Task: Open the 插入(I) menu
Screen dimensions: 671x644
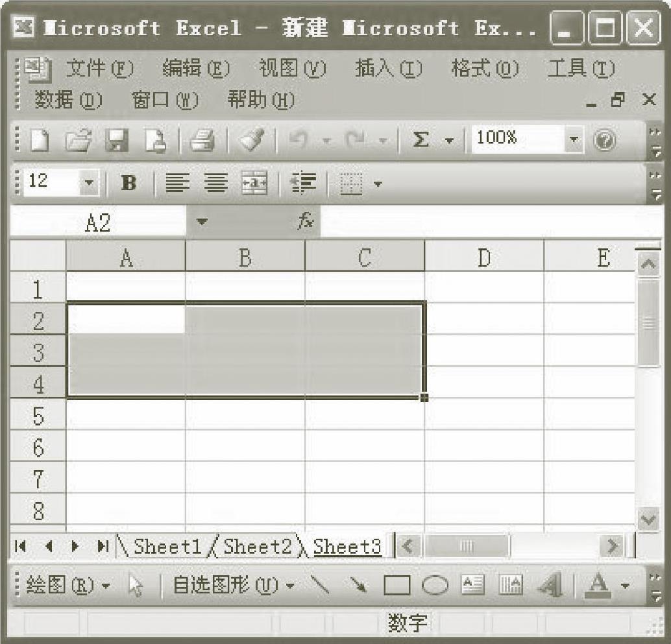Action: (x=389, y=68)
